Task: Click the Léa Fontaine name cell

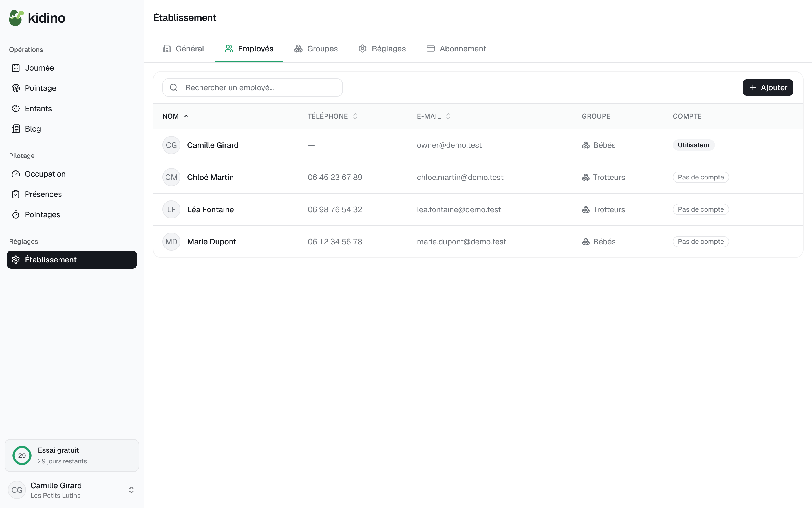Action: click(x=210, y=210)
